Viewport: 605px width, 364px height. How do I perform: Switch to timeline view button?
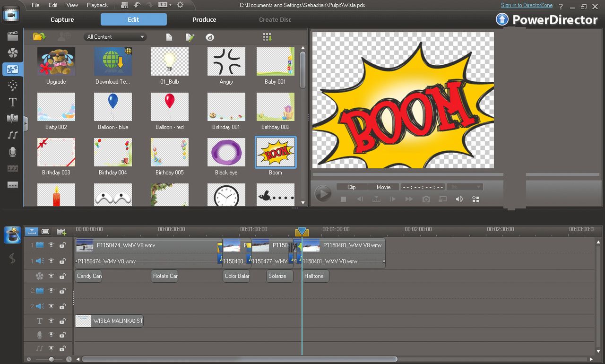click(x=32, y=232)
